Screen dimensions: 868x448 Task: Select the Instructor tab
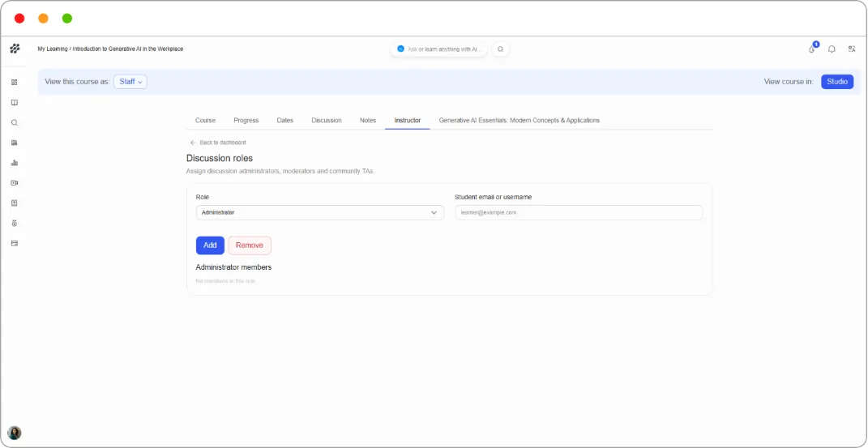tap(408, 120)
